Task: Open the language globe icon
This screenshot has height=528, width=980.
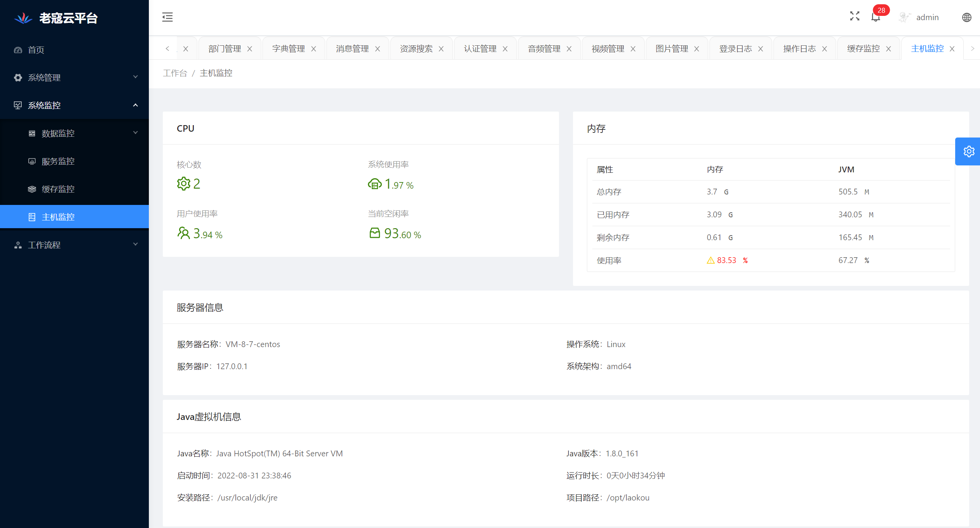Action: pyautogui.click(x=966, y=17)
